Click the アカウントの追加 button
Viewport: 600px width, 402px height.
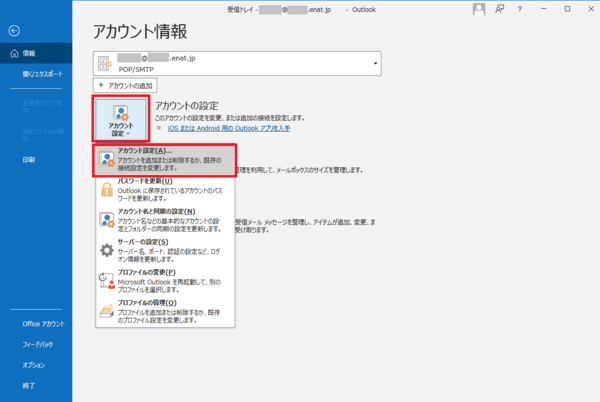coord(123,87)
